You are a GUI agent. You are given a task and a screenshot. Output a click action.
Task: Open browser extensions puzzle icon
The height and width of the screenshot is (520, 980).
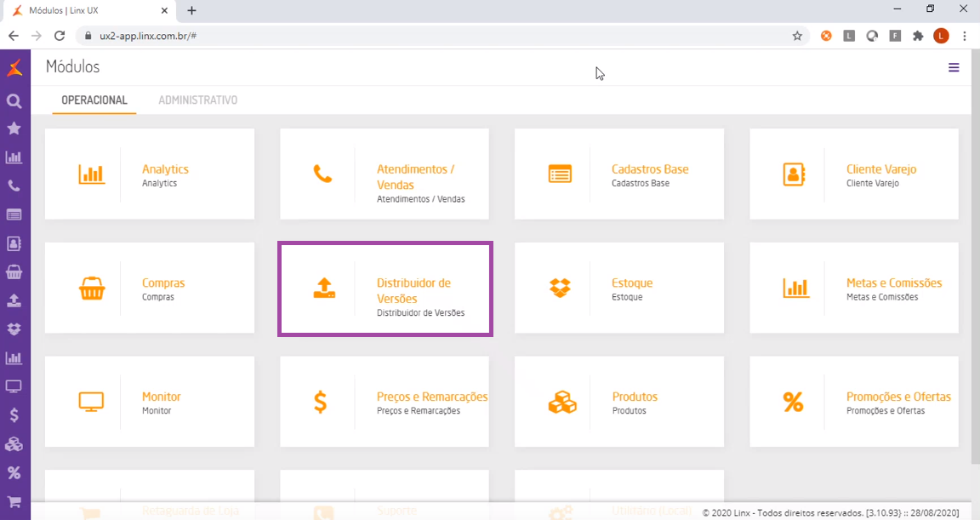(918, 36)
